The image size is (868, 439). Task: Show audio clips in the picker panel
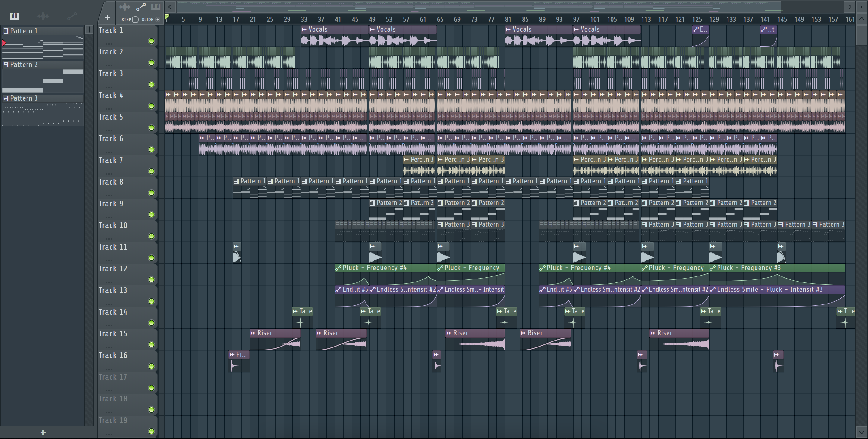click(x=43, y=16)
